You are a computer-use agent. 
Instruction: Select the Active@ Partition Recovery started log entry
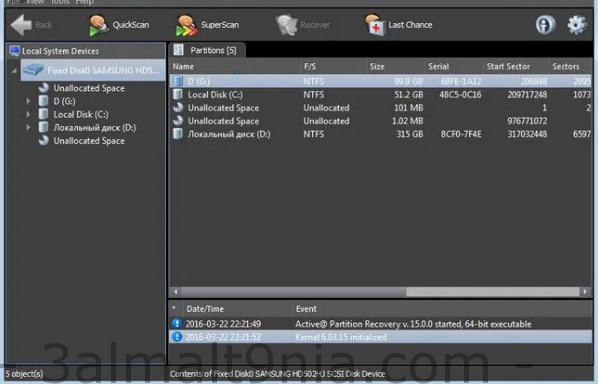coord(381,324)
